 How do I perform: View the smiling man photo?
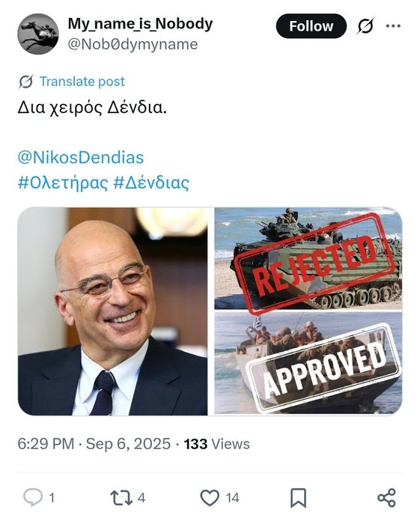click(x=112, y=311)
